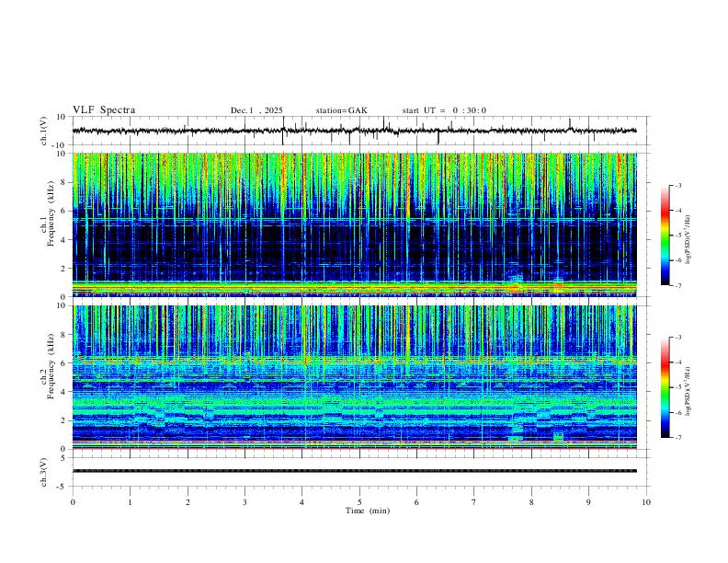The image size is (728, 563).
Task: Click the ch.1 spectrogram color bar
Action: tap(665, 236)
